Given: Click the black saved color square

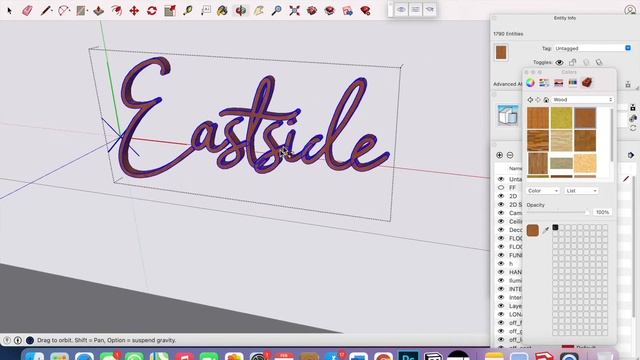Looking at the screenshot, I should [x=555, y=227].
